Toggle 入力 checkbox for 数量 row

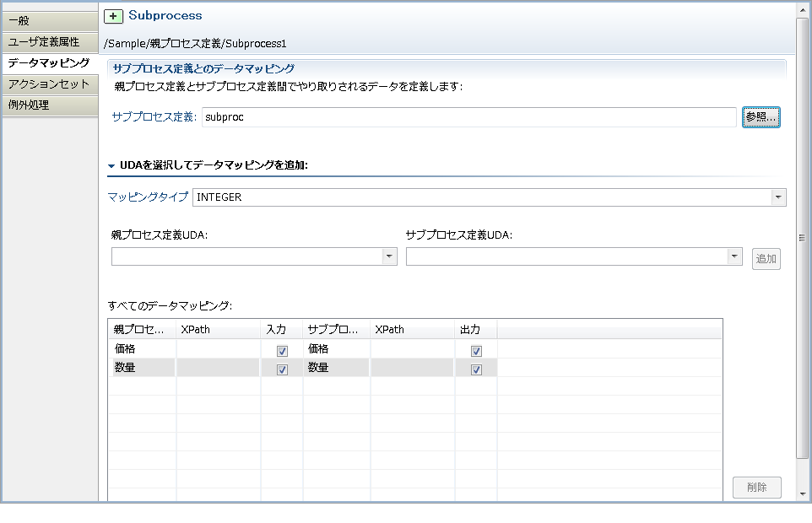tap(282, 369)
